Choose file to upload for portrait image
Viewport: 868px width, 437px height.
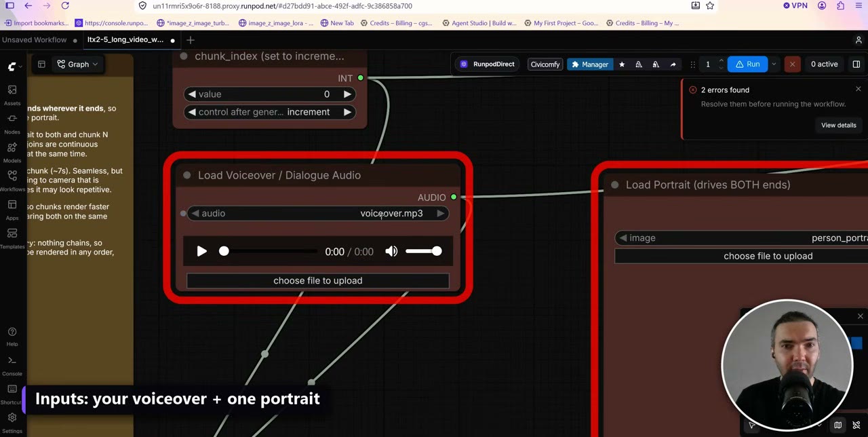click(x=741, y=256)
